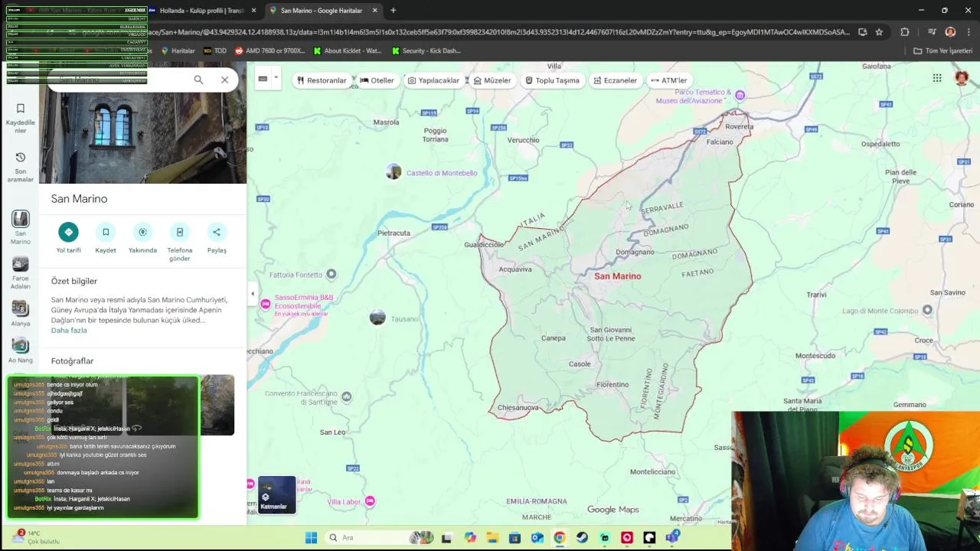Open the Chrome media control icon
Screen dimensions: 980x551
[932, 32]
